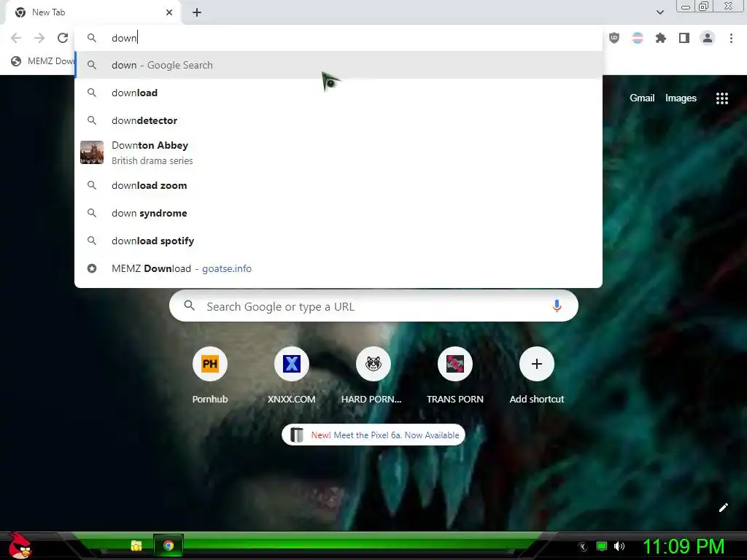This screenshot has width=747, height=560.
Task: Open the HARD PORN... shortcut tile
Action: click(x=373, y=376)
